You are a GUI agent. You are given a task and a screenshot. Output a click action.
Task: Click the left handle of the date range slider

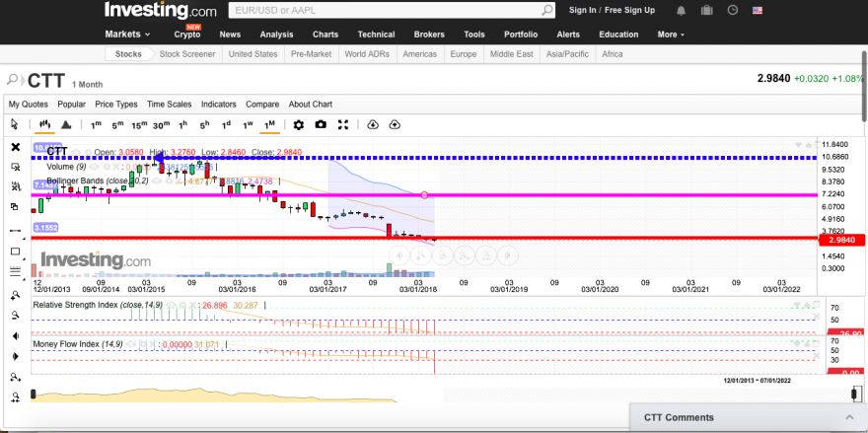(x=36, y=395)
